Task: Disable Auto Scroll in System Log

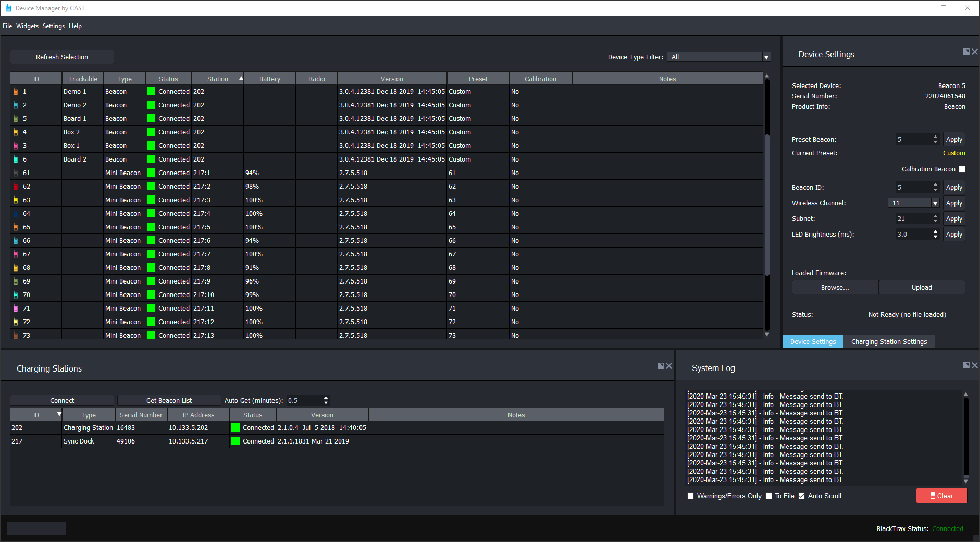Action: (802, 496)
